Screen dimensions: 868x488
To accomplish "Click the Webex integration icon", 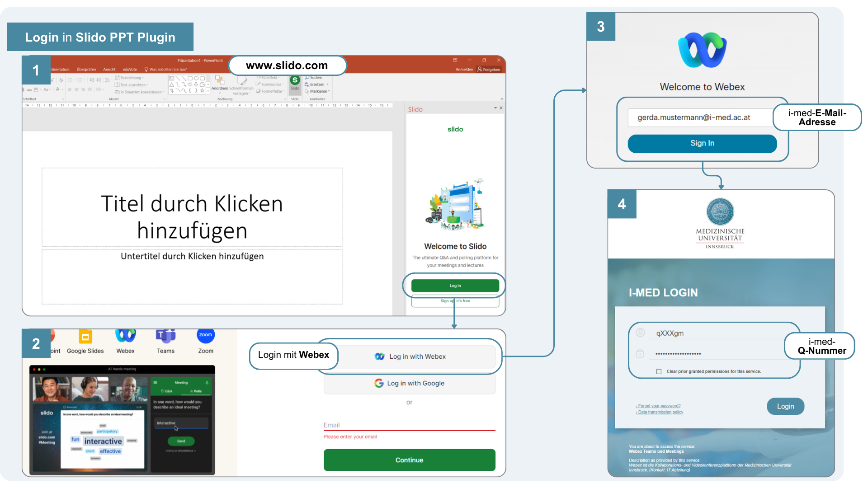I will tap(125, 336).
